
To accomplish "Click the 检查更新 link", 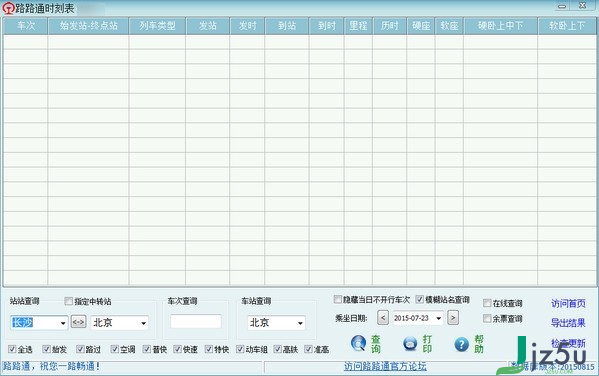I will tap(568, 343).
